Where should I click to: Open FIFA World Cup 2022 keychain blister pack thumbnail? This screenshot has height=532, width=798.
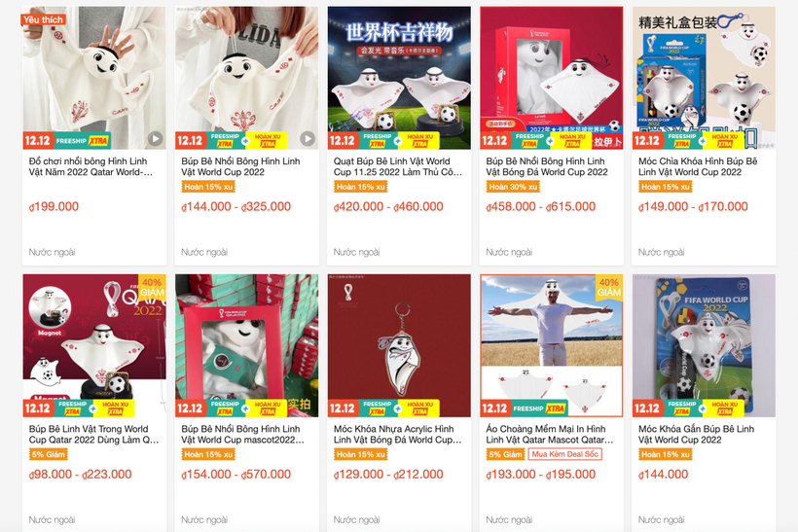click(704, 346)
